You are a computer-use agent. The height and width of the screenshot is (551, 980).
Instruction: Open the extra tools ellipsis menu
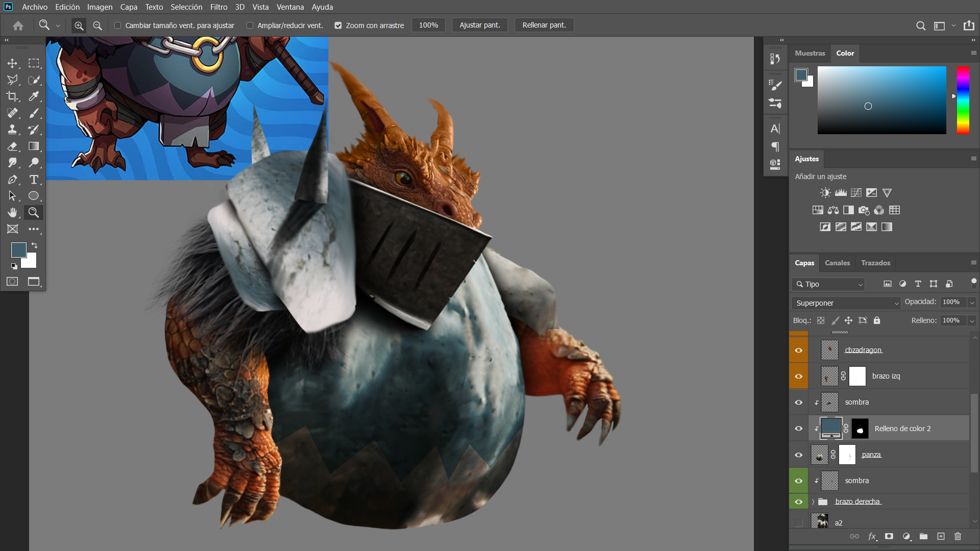pyautogui.click(x=34, y=229)
